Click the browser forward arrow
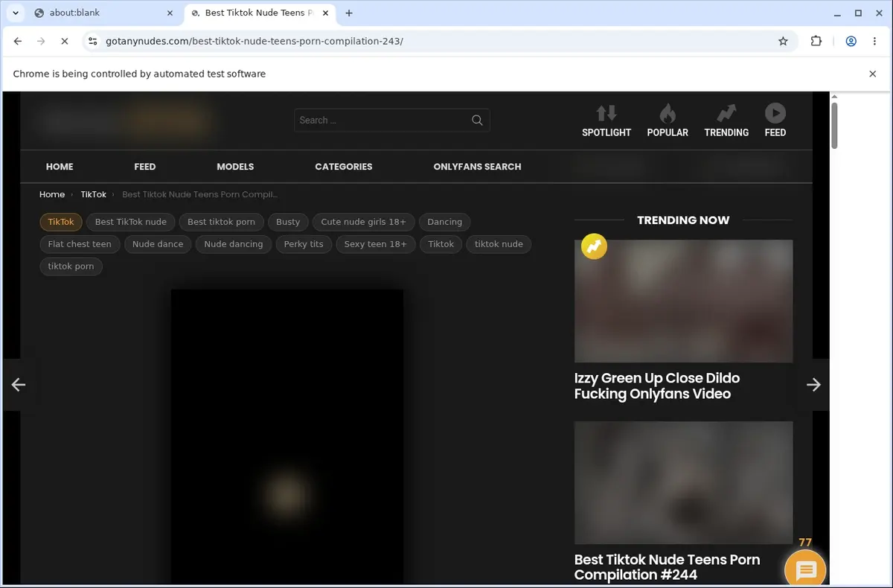 [x=41, y=42]
